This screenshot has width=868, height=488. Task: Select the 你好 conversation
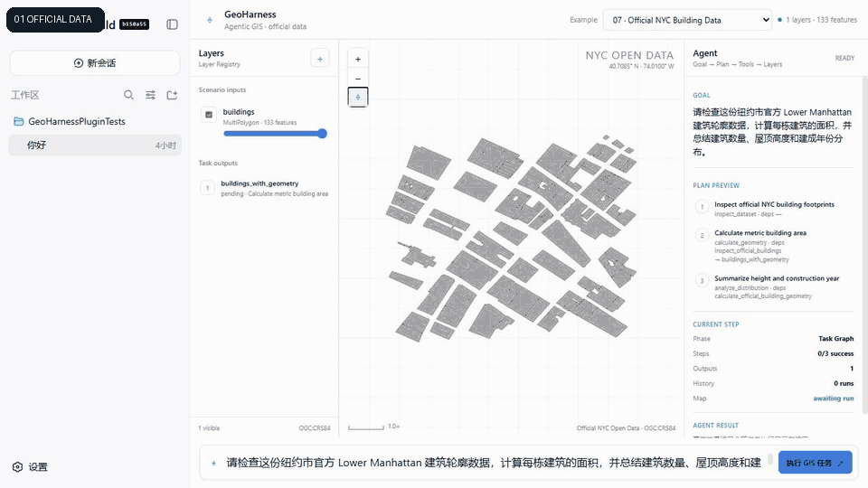(95, 145)
